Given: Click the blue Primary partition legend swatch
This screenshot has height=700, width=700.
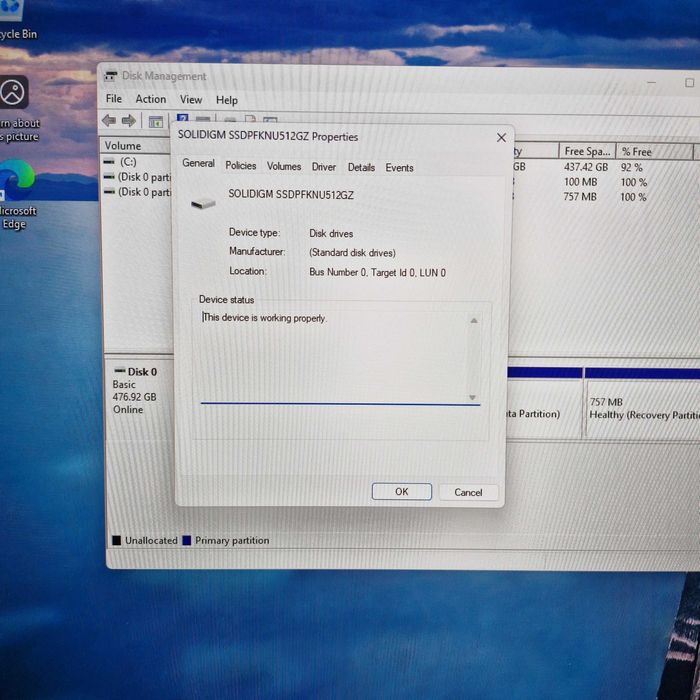Looking at the screenshot, I should coord(187,541).
